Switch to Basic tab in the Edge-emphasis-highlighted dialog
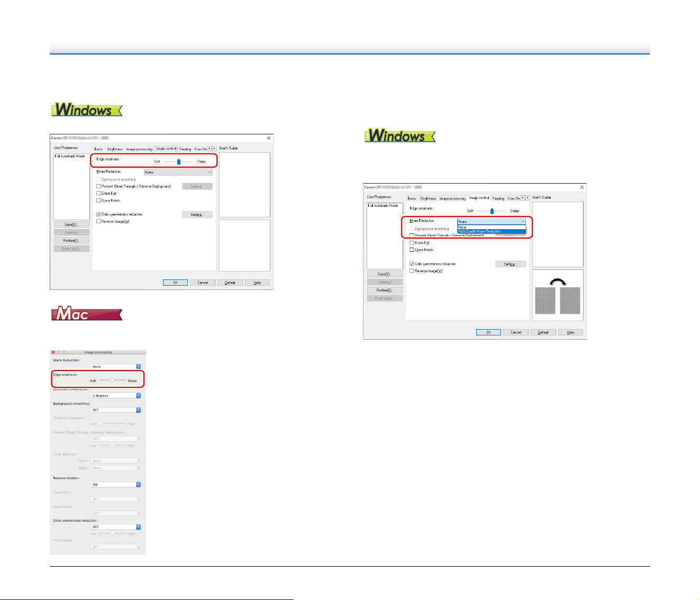 [x=99, y=149]
